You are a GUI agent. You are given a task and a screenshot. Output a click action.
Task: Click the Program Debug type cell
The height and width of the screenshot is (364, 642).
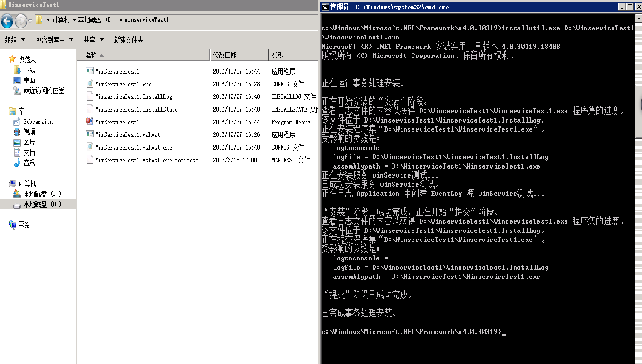pyautogui.click(x=295, y=122)
